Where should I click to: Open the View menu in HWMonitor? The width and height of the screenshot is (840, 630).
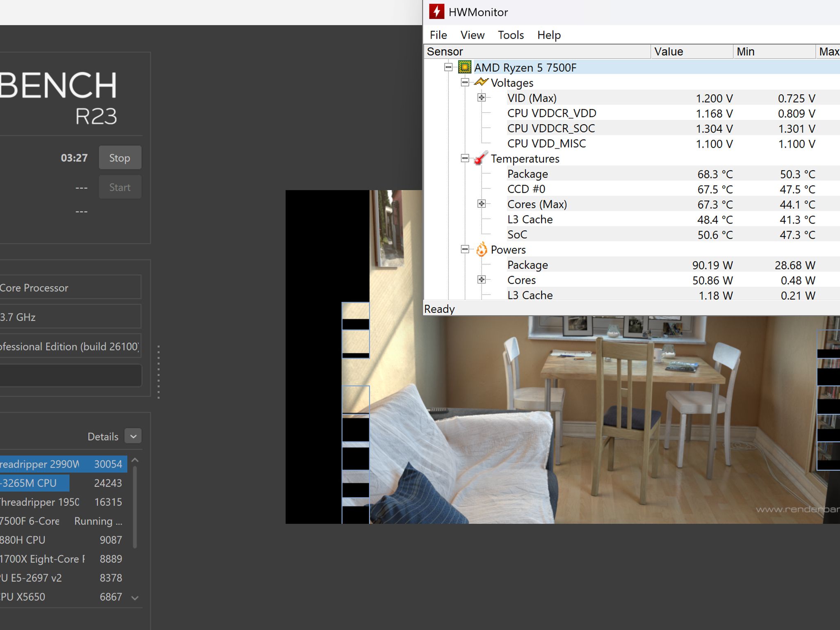472,35
